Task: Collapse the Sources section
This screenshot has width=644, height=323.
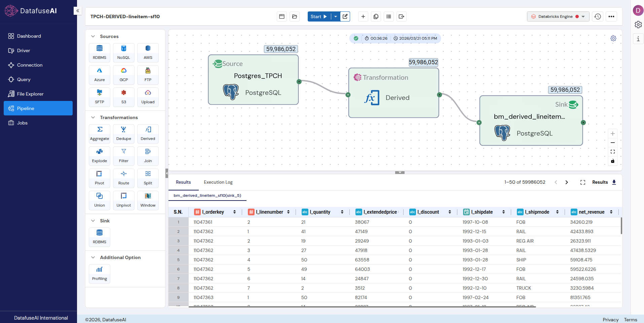Action: 93,36
